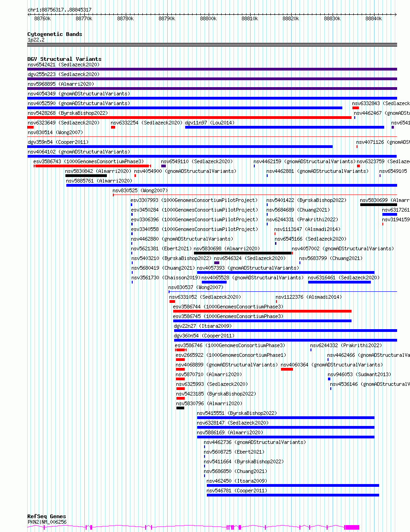Click nsv5830842 (Almarri2020) label

click(98, 171)
